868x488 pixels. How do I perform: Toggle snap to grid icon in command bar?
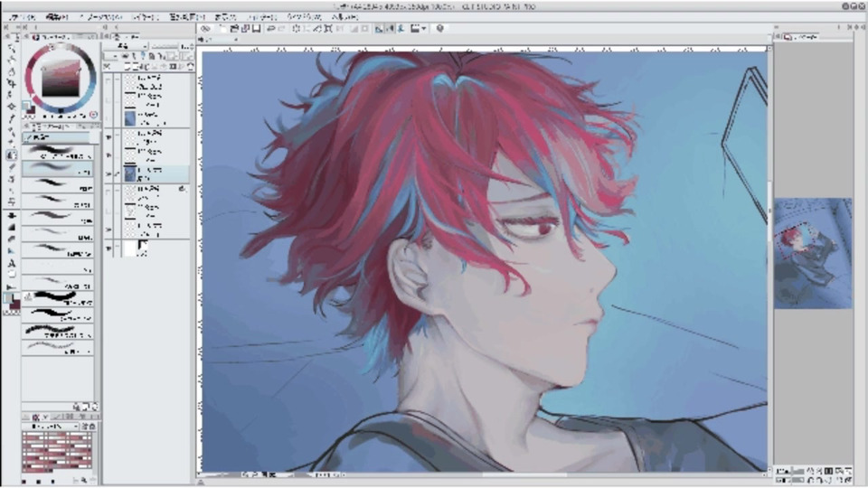pyautogui.click(x=401, y=28)
